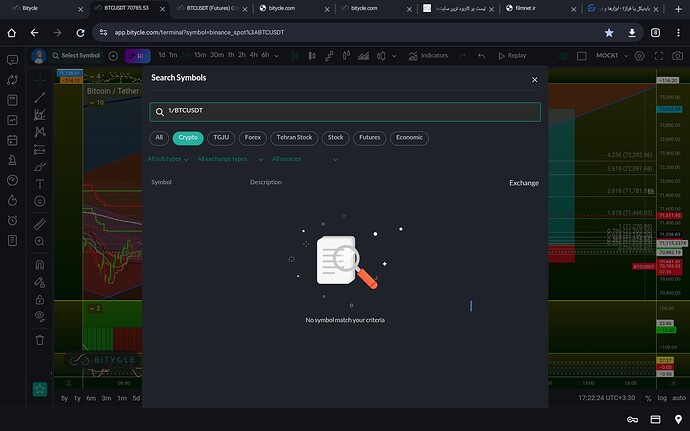The image size is (690, 431).
Task: Toggle auto scale on price axis
Action: coord(679,398)
